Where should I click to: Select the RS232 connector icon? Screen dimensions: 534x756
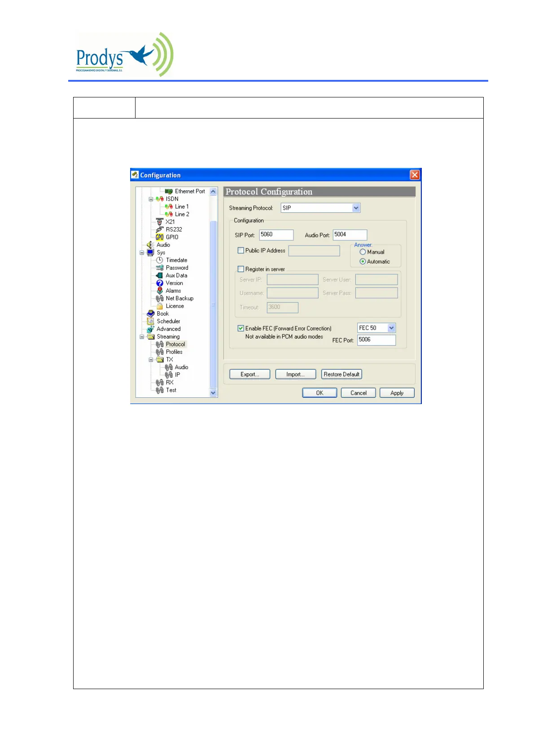click(x=160, y=229)
